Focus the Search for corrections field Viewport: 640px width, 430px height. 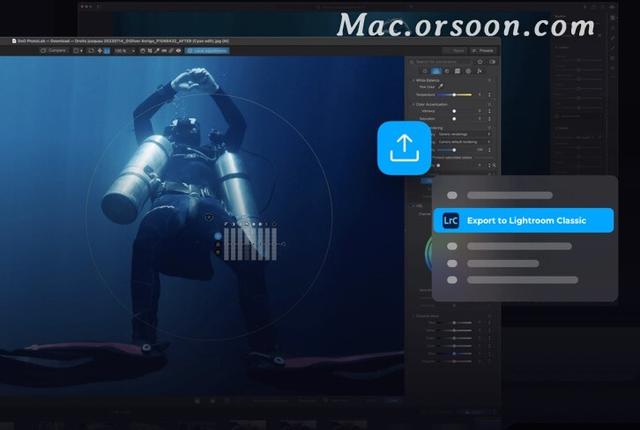tap(440, 62)
